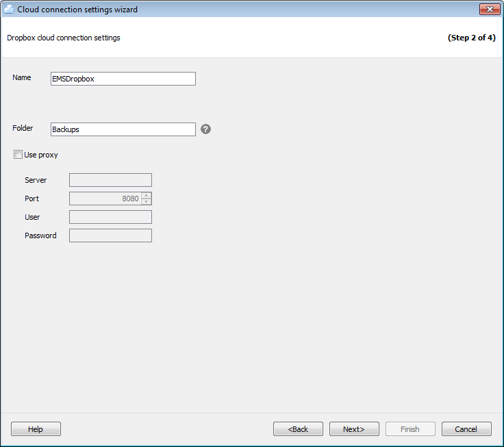Click the "Cloud connection settings wizard" window title
The height and width of the screenshot is (447, 504).
77,10
